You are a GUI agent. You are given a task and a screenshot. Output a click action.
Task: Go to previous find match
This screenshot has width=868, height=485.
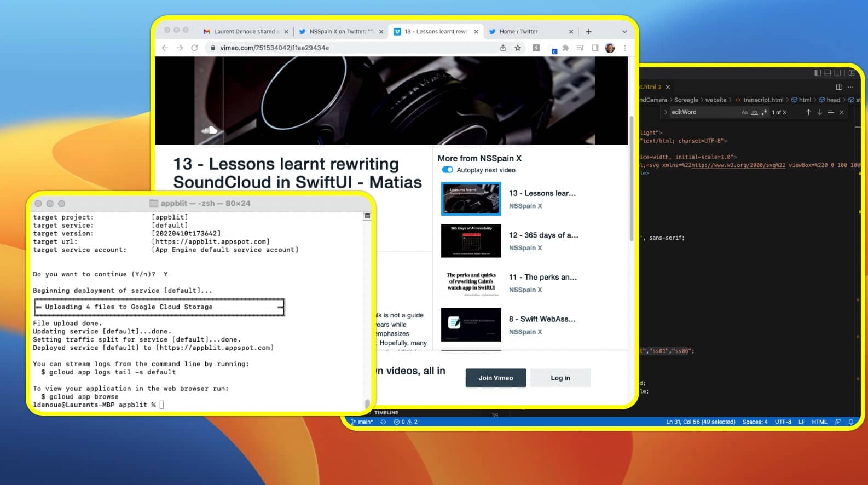808,112
